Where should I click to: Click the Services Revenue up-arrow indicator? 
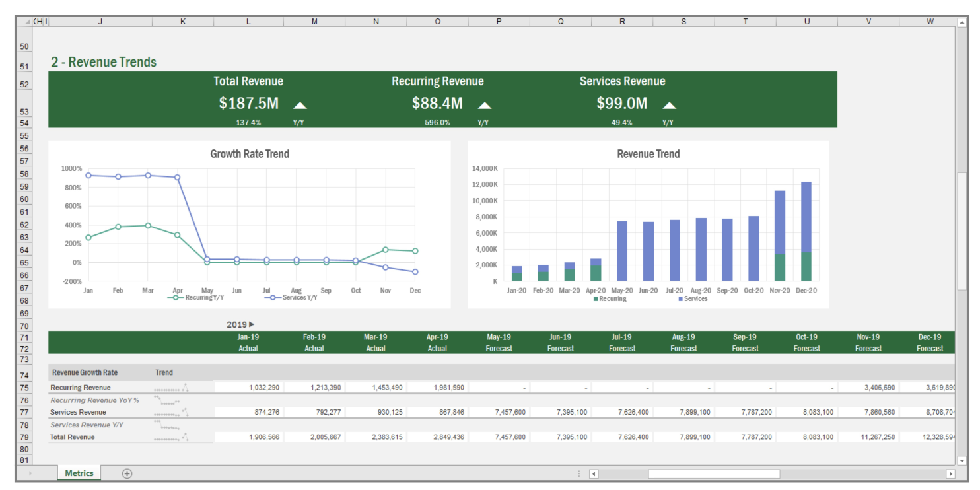pyautogui.click(x=669, y=105)
